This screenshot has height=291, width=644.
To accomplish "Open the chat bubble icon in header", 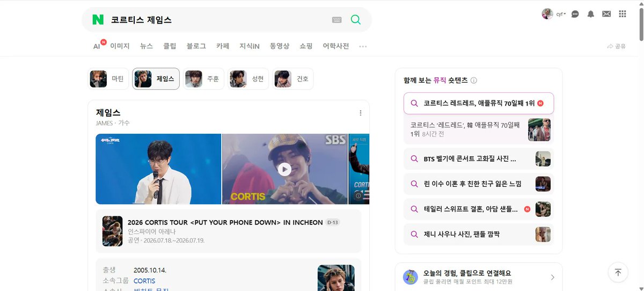I will (575, 14).
